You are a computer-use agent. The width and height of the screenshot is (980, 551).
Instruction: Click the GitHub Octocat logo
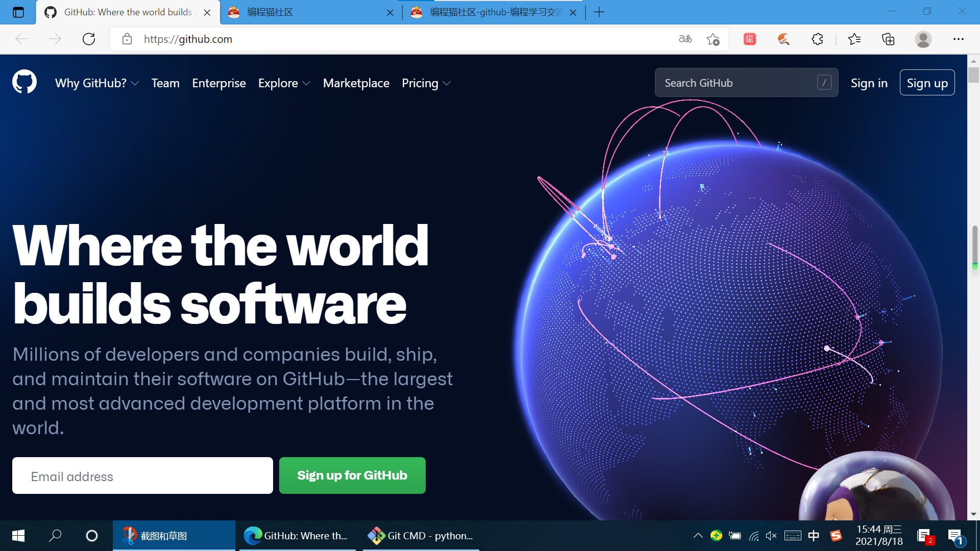(24, 82)
